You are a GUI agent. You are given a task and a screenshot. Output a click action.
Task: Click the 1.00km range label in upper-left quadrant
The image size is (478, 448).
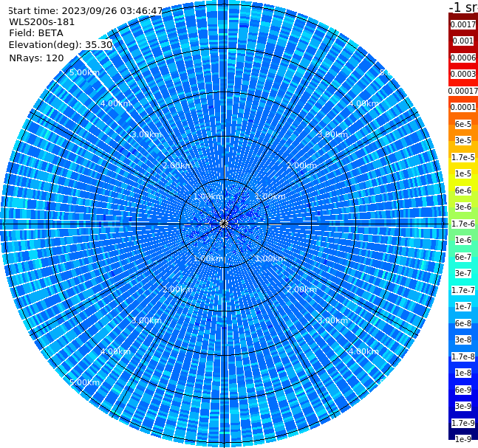pyautogui.click(x=208, y=196)
